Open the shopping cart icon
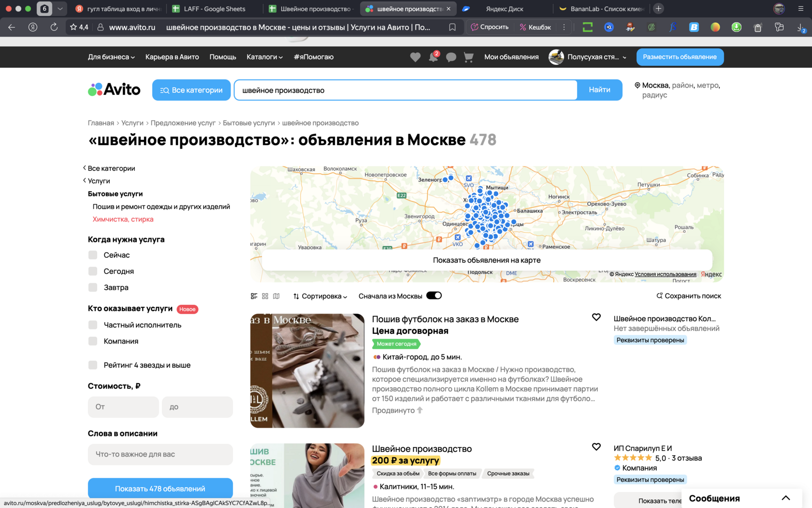 pos(468,57)
